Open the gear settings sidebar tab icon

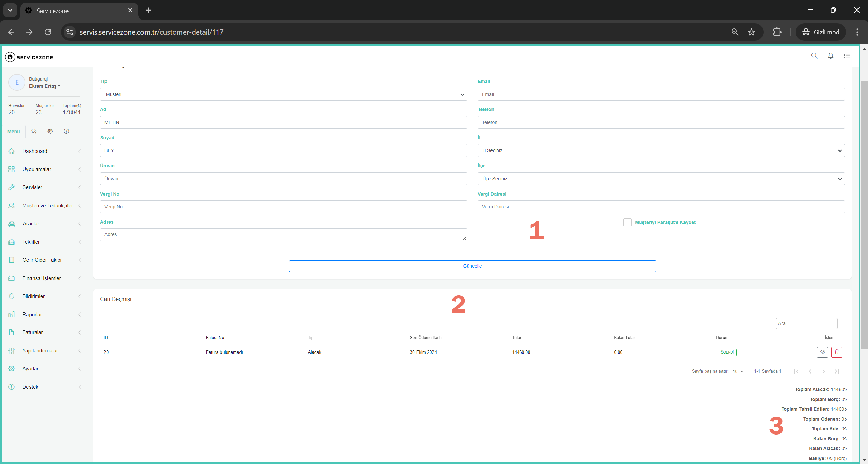point(50,131)
